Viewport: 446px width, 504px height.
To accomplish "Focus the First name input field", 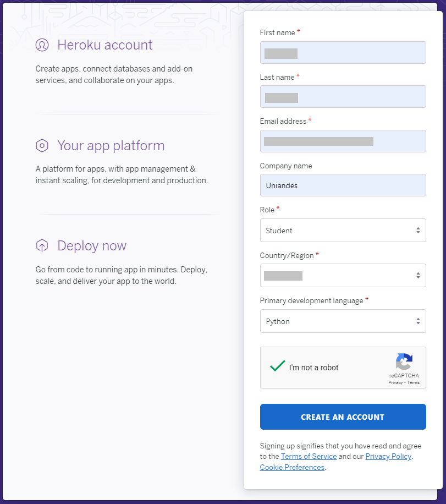I will 343,52.
